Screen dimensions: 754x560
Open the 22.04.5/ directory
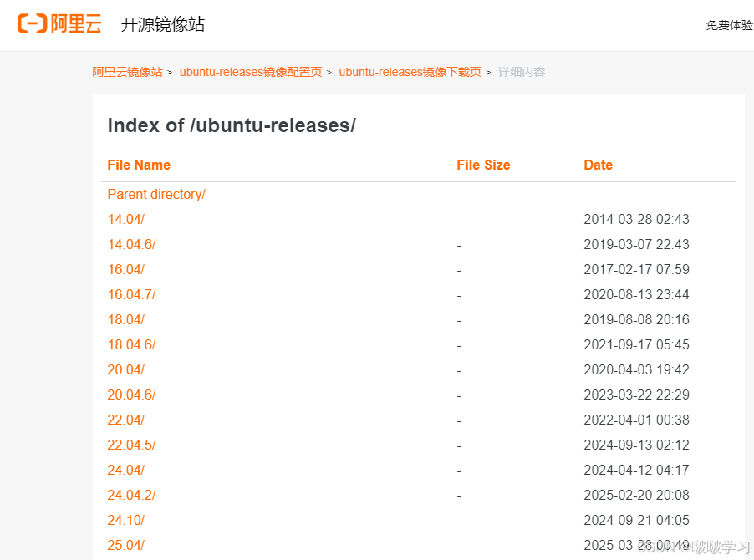pos(131,445)
